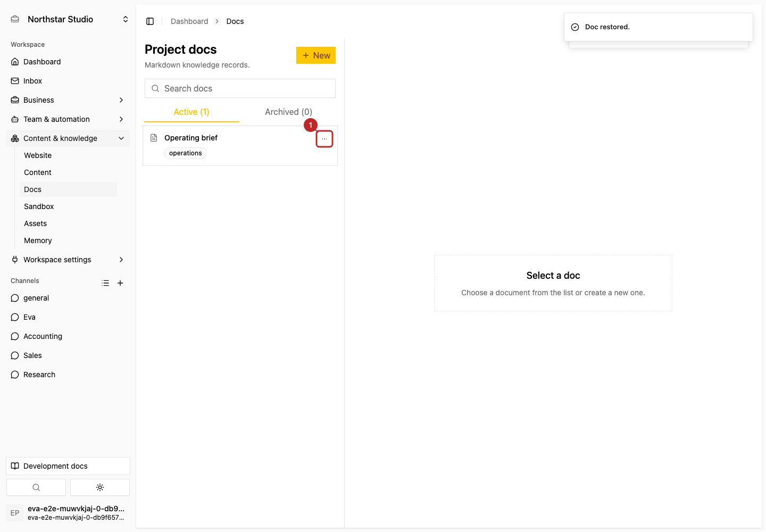Expand the Team & automation chevron

121,119
